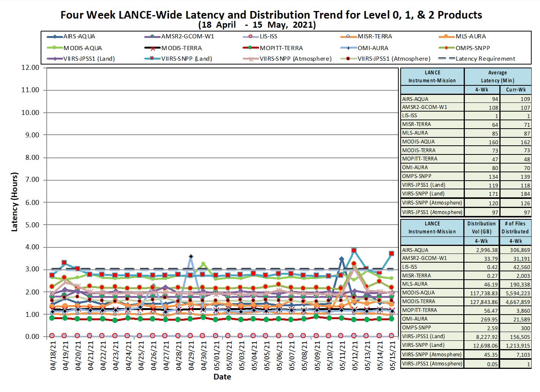The width and height of the screenshot is (540, 392).
Task: Click MOPITT-TERRA row in distribution table
Action: click(466, 310)
